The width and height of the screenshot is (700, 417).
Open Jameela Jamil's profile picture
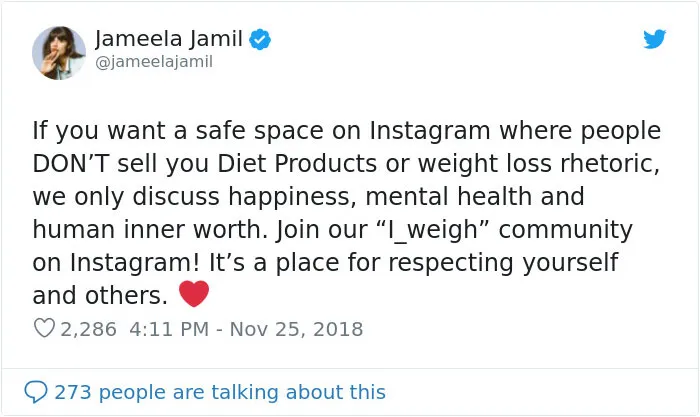59,53
